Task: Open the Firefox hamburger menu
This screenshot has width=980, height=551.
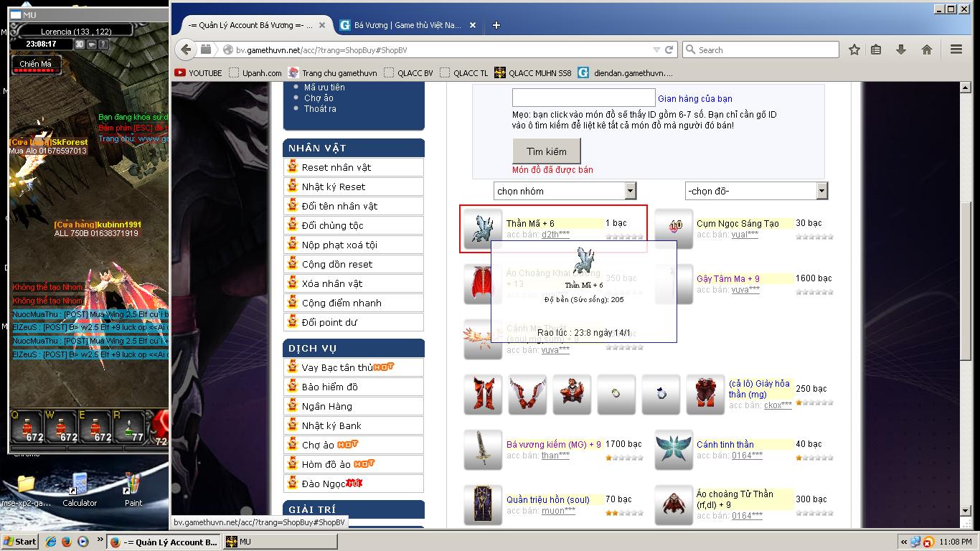Action: tap(956, 50)
